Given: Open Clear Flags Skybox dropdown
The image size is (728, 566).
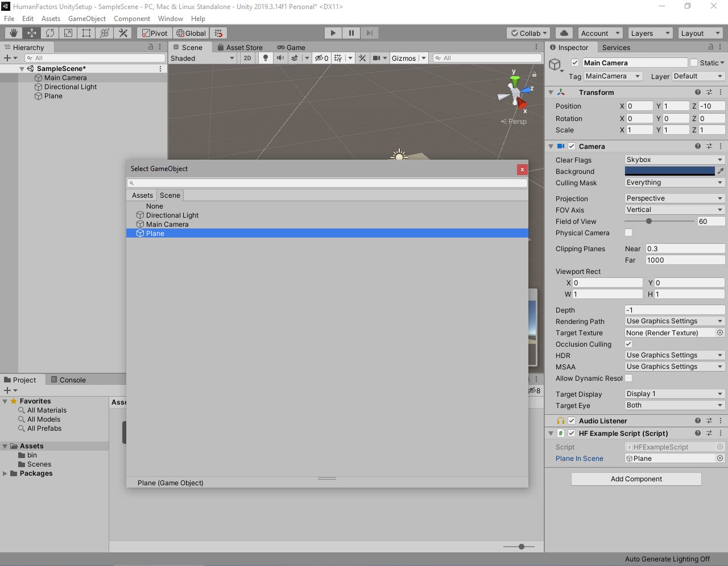Looking at the screenshot, I should click(x=675, y=160).
